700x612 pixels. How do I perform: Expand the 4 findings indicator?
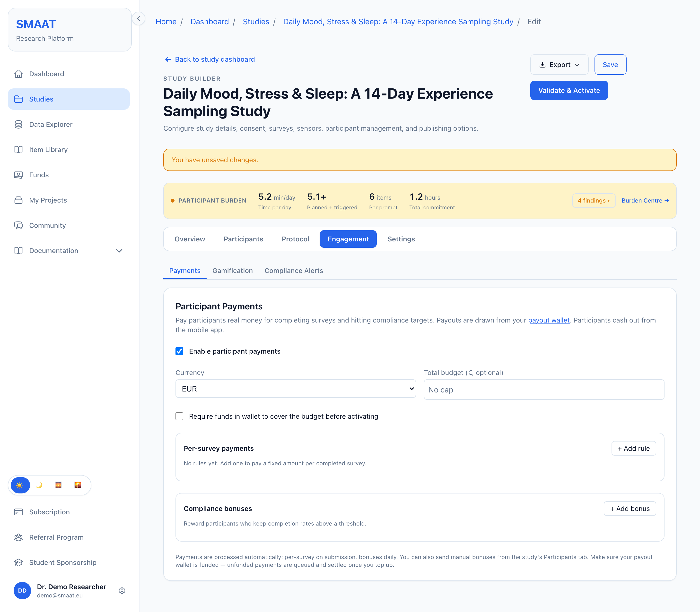point(594,200)
